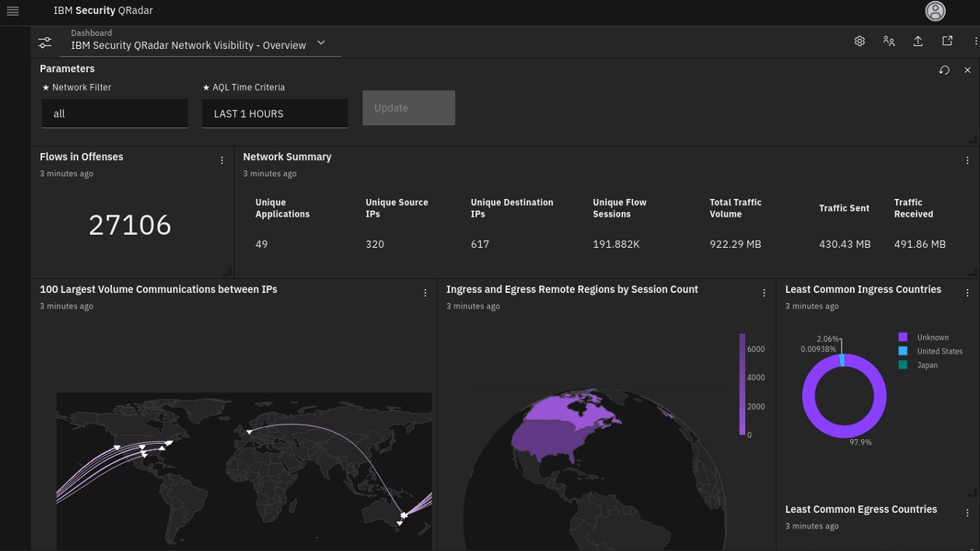980x551 pixels.
Task: Open the hamburger navigation menu
Action: [x=12, y=11]
